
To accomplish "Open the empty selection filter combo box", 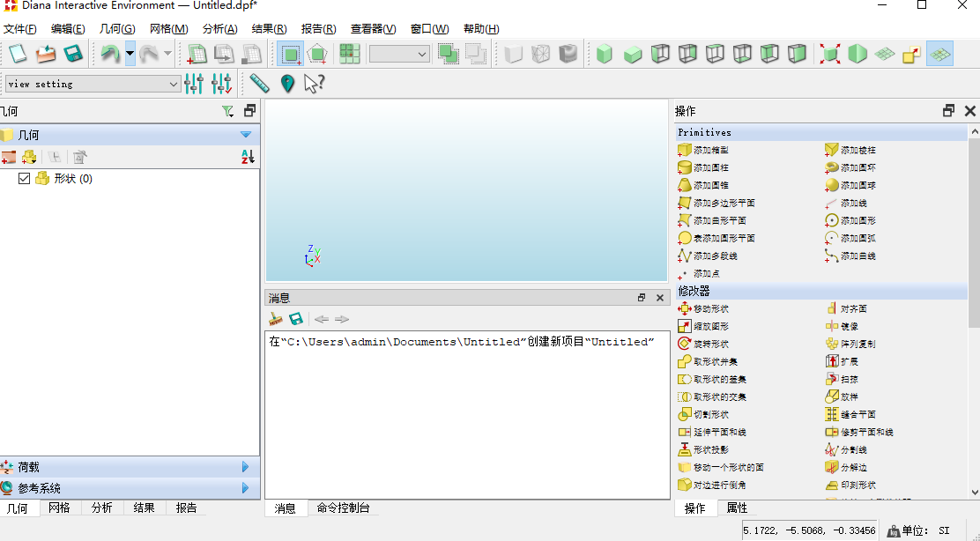I will 399,55.
